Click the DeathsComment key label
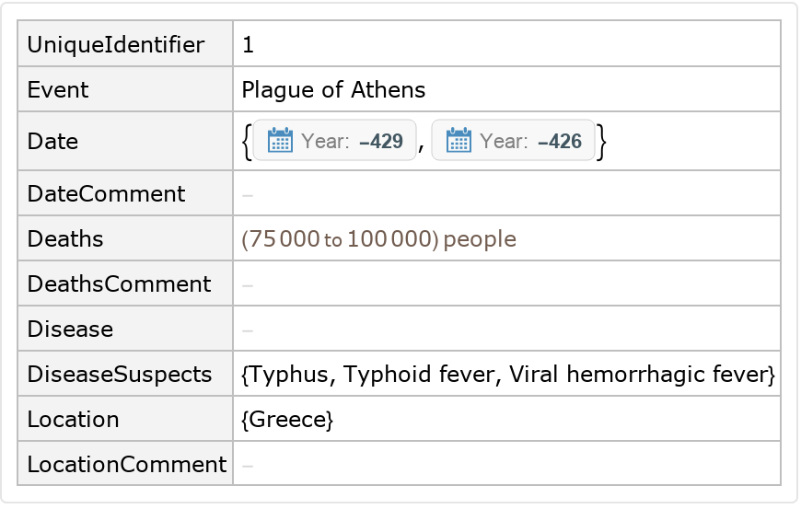 pyautogui.click(x=119, y=284)
